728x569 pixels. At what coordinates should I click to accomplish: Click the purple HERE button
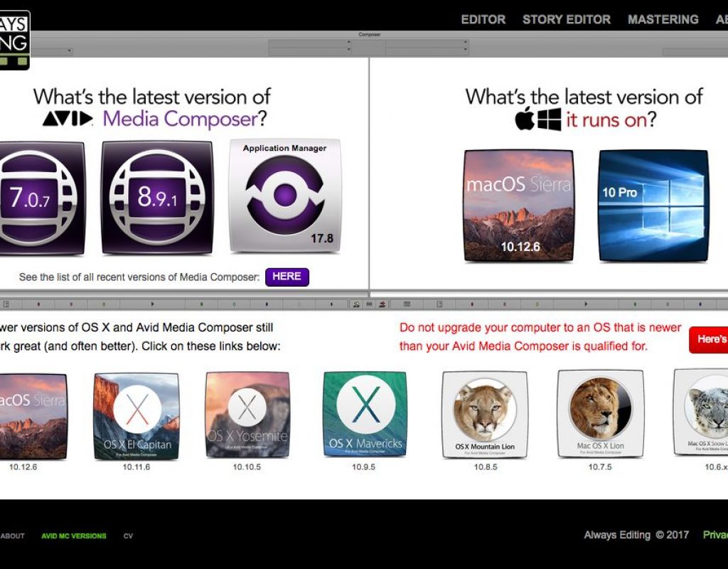coord(287,277)
